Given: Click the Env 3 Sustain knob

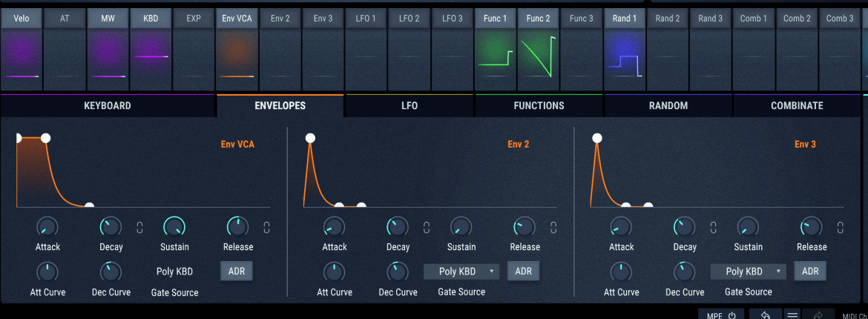Looking at the screenshot, I should (748, 226).
